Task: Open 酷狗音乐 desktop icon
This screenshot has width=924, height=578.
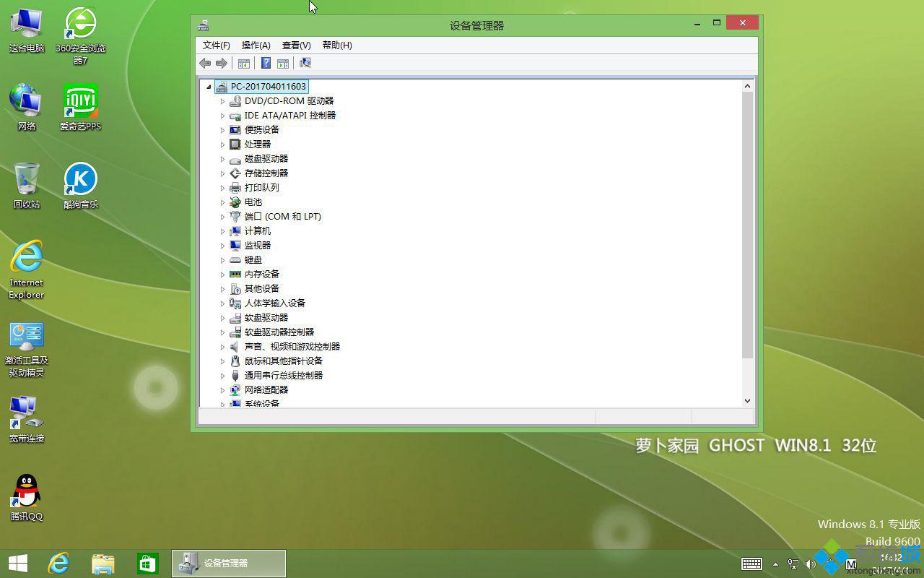Action: tap(81, 185)
